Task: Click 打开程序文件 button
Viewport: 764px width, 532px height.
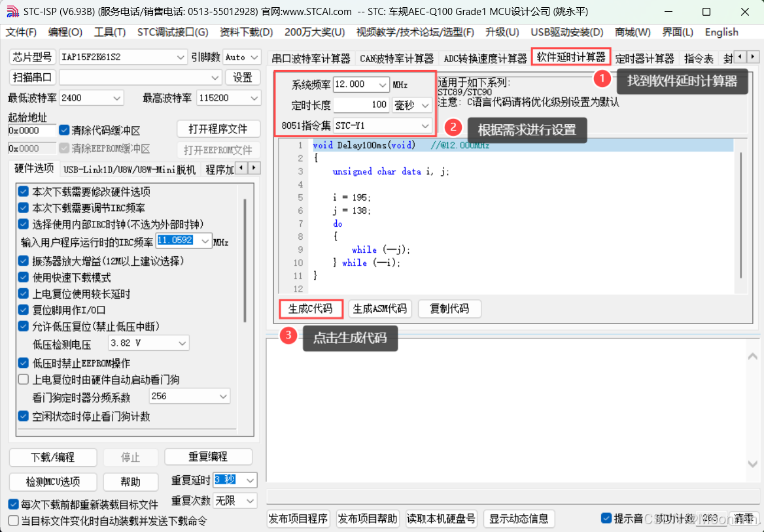Action: click(x=218, y=129)
